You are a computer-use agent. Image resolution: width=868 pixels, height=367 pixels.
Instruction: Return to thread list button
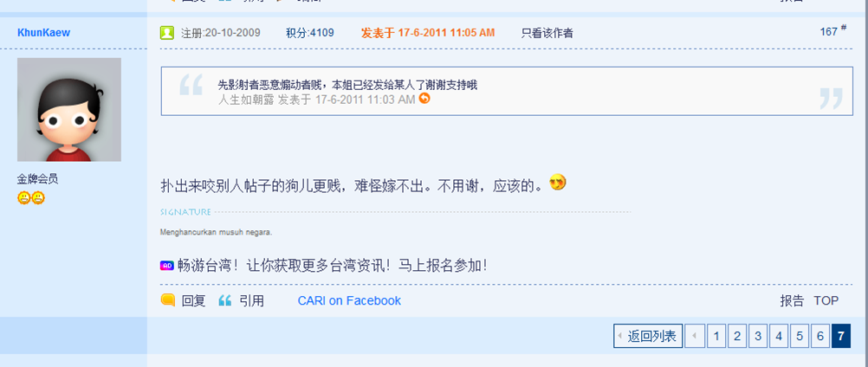[x=648, y=336]
